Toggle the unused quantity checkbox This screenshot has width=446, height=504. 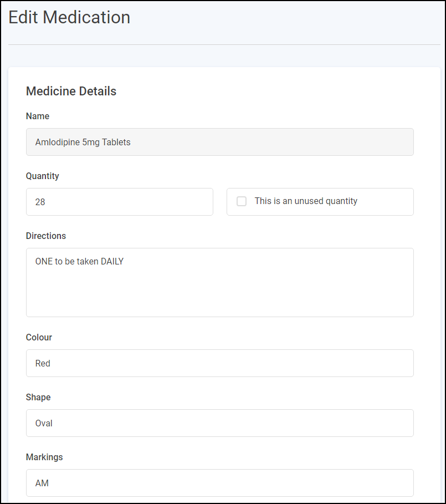242,201
